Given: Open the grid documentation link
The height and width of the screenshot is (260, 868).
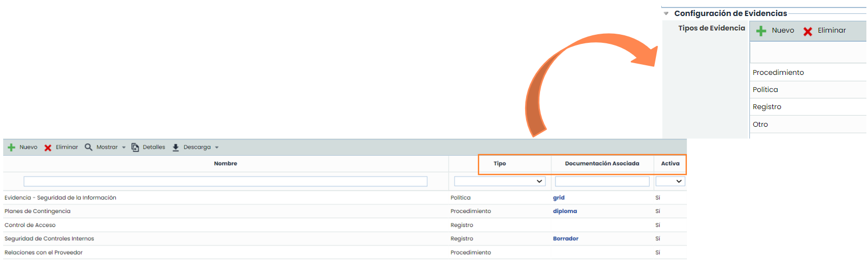Looking at the screenshot, I should (559, 198).
